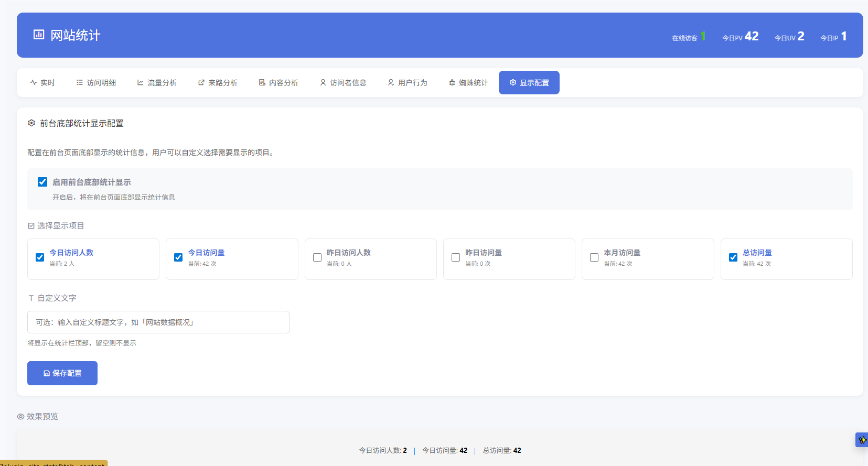Image resolution: width=868 pixels, height=466 pixels.
Task: Click 保存配置 button
Action: pyautogui.click(x=62, y=373)
